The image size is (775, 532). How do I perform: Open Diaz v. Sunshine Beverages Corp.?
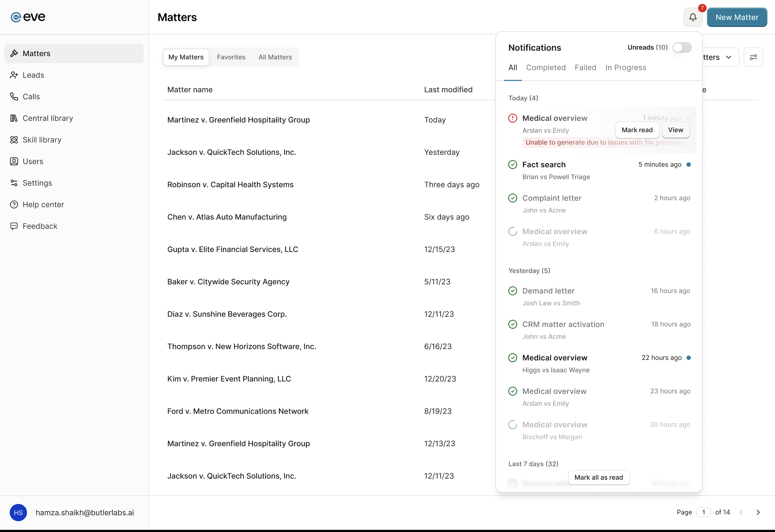pyautogui.click(x=227, y=314)
